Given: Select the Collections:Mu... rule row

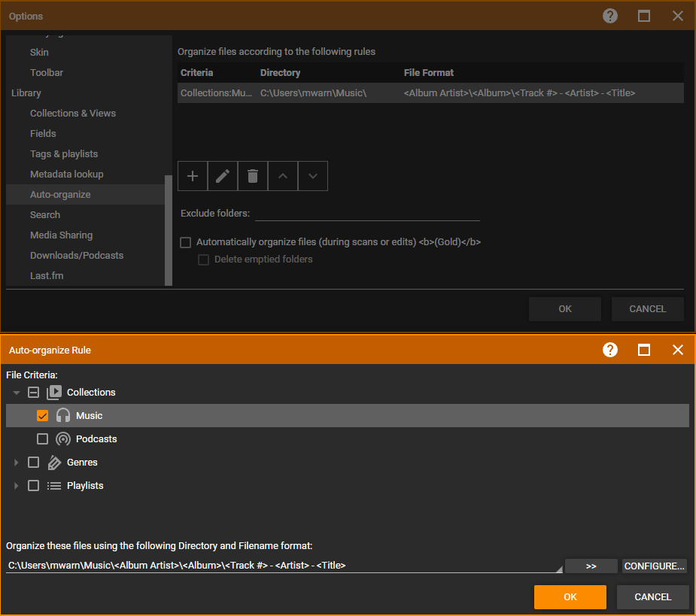Looking at the screenshot, I should tap(430, 93).
